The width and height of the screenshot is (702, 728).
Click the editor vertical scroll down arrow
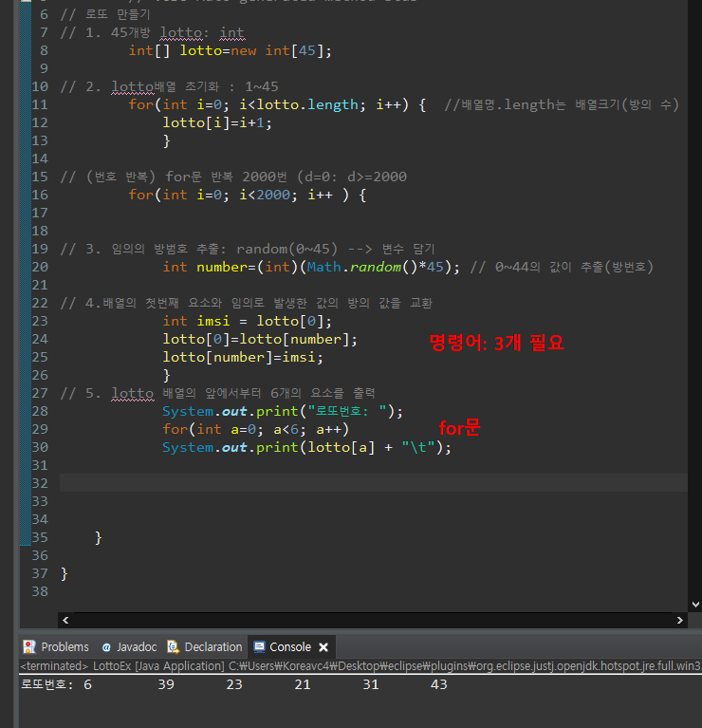695,605
